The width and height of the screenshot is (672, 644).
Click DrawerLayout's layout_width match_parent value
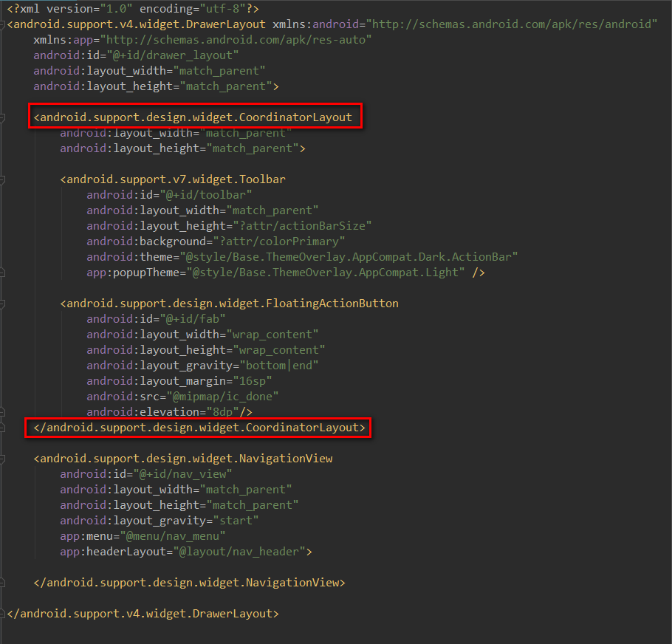[x=219, y=71]
